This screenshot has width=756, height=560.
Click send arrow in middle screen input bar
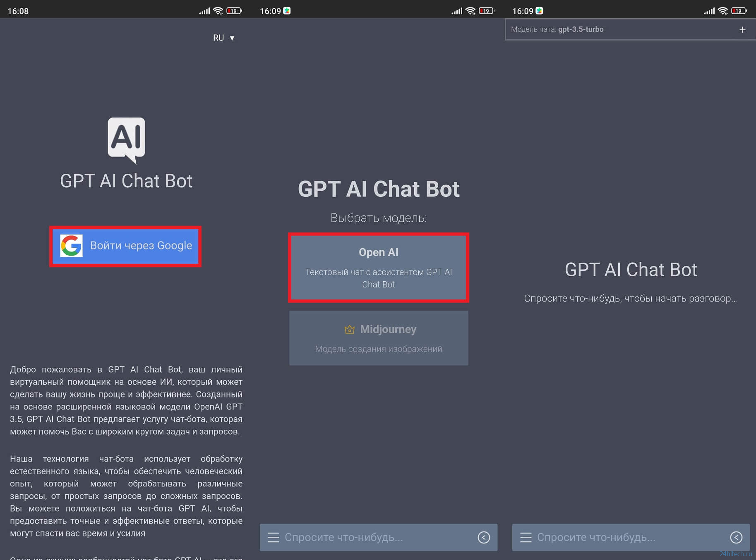484,537
